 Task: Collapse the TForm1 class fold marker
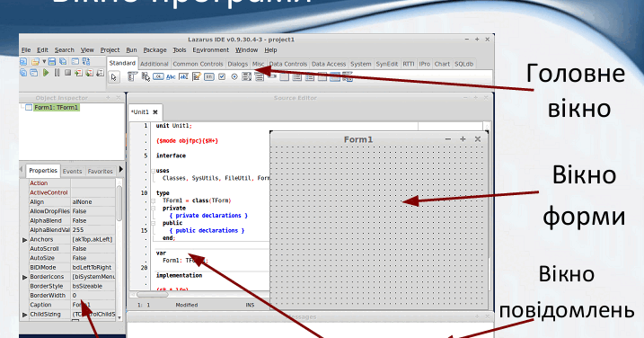point(153,200)
